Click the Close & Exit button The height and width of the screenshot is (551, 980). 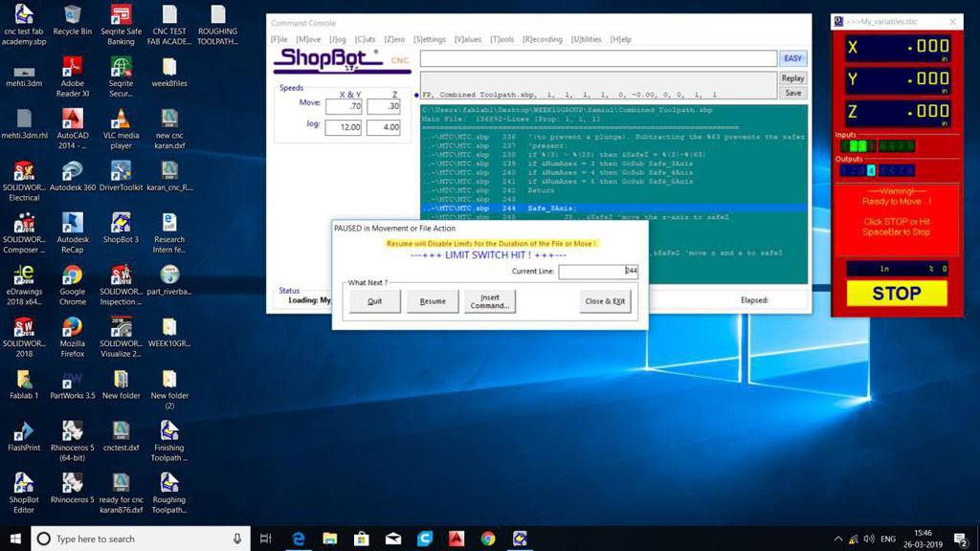pos(605,301)
